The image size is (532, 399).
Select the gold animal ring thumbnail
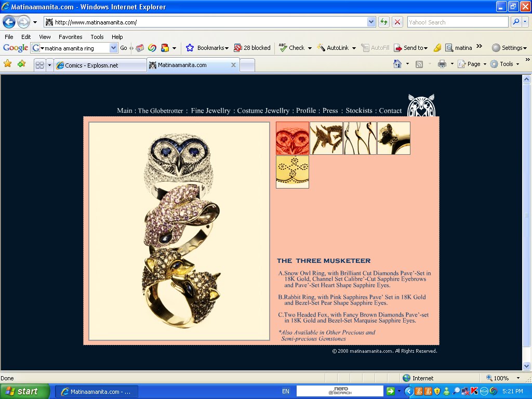click(394, 138)
